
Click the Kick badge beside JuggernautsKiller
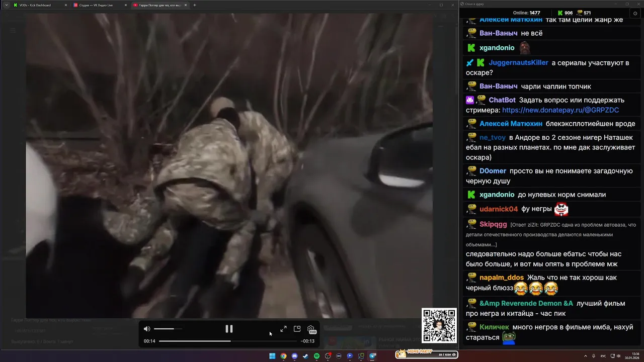coord(480,63)
